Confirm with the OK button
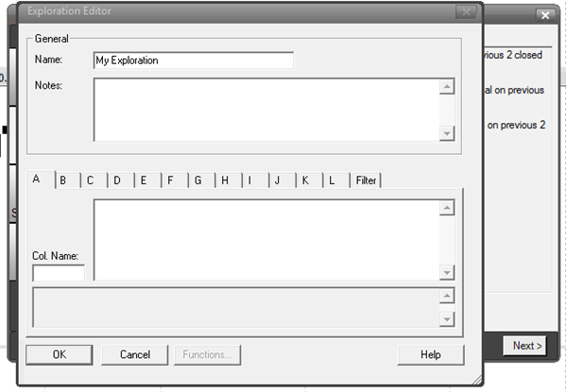The width and height of the screenshot is (567, 392). (x=60, y=355)
